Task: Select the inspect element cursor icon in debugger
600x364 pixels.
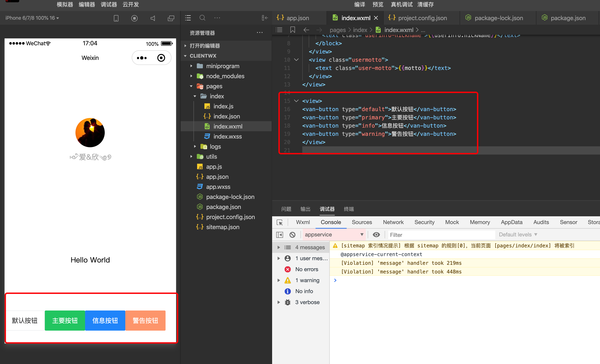Action: tap(280, 222)
